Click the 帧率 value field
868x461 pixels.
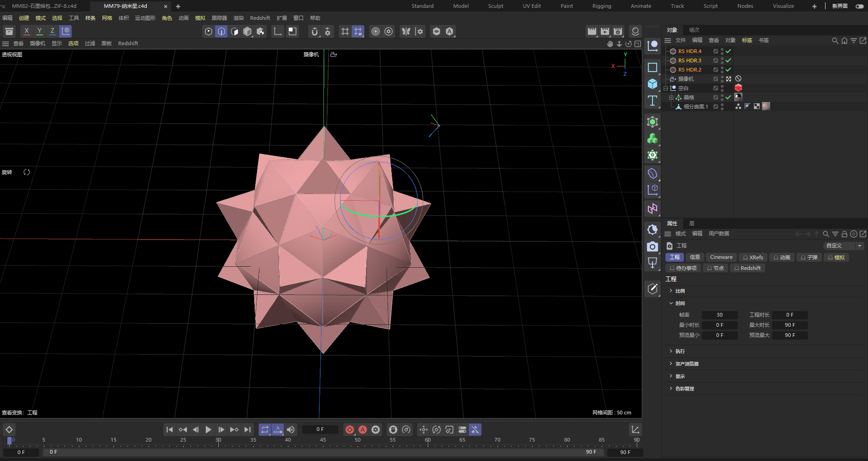[x=719, y=315]
